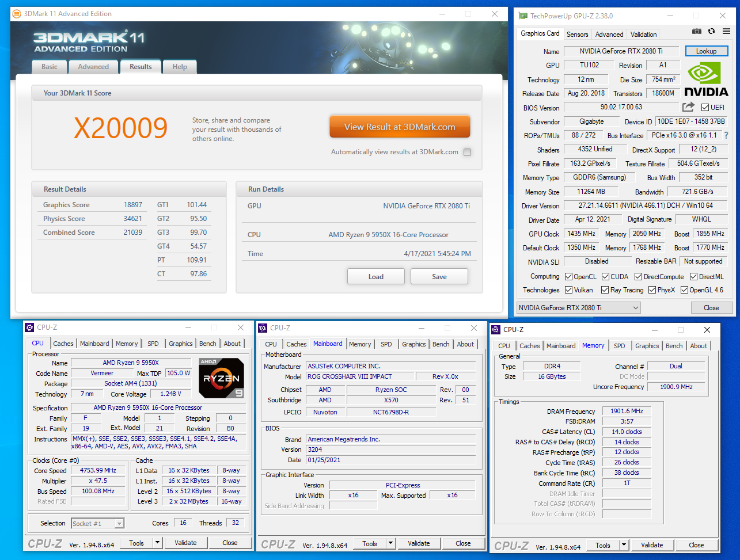740x560 pixels.
Task: Open the Advanced tab in GPU-Z
Action: pyautogui.click(x=609, y=35)
